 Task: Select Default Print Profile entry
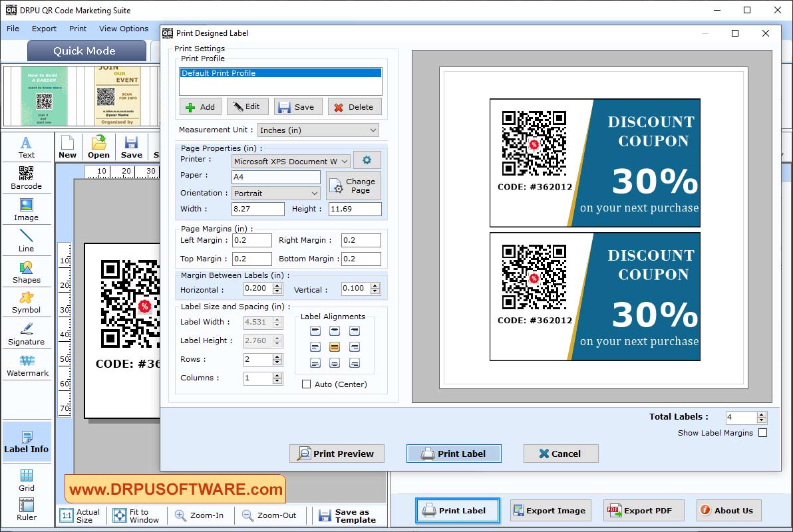tap(281, 73)
